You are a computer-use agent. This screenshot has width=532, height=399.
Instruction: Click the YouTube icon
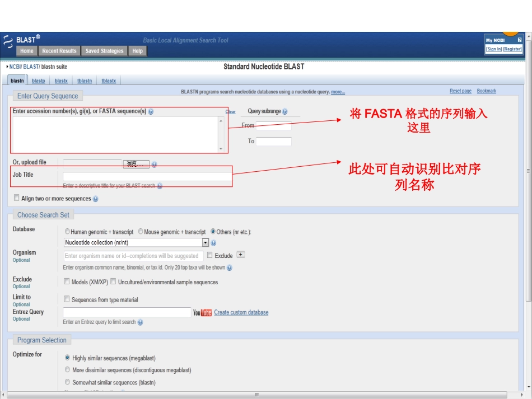(x=202, y=313)
